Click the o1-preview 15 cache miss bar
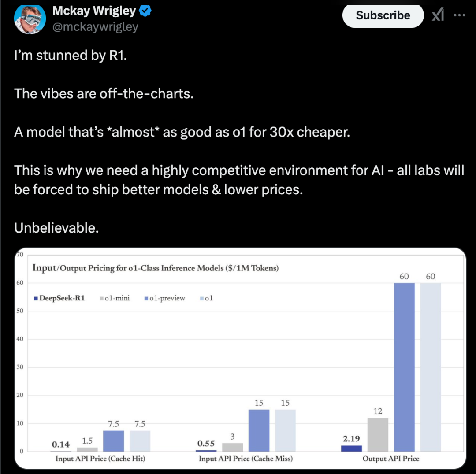 coord(259,430)
